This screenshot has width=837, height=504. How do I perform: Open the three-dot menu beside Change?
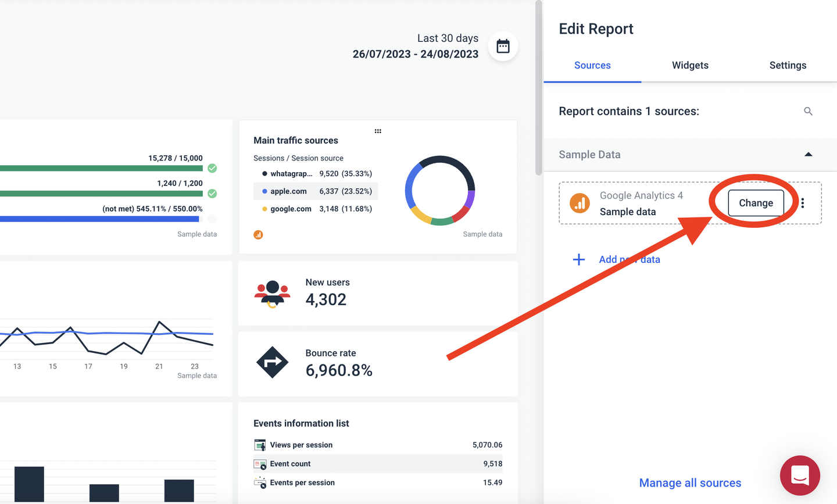pyautogui.click(x=803, y=203)
